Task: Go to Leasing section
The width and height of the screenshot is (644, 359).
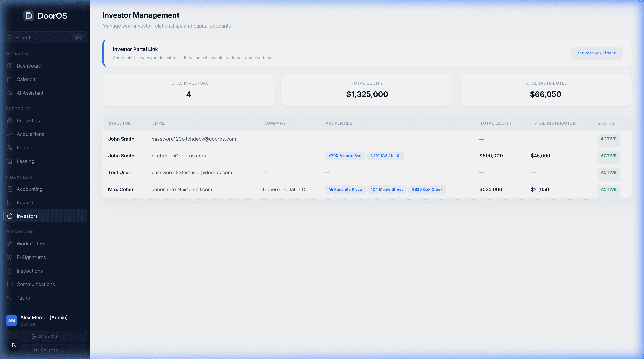Action: 45,161
